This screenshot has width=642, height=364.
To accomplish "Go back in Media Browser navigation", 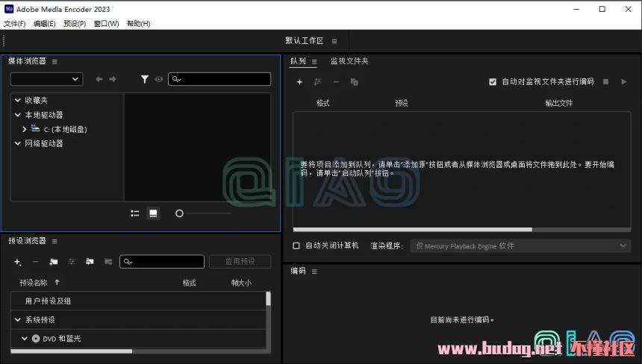I will pyautogui.click(x=99, y=79).
